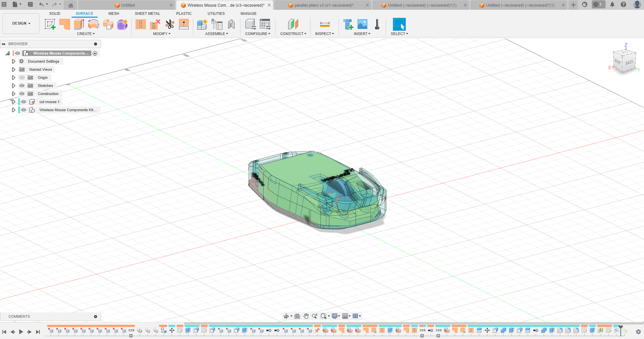Open a new design tab with plus
The image size is (644, 339).
click(x=573, y=5)
